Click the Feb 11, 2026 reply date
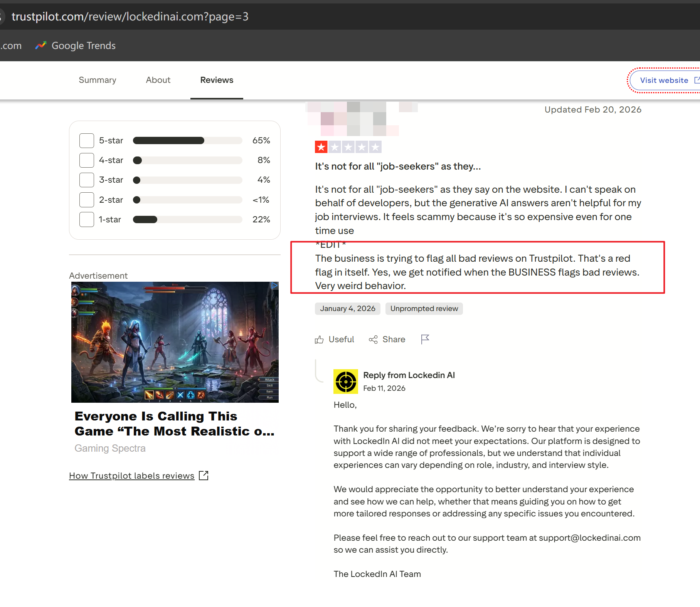The width and height of the screenshot is (700, 607). [384, 388]
